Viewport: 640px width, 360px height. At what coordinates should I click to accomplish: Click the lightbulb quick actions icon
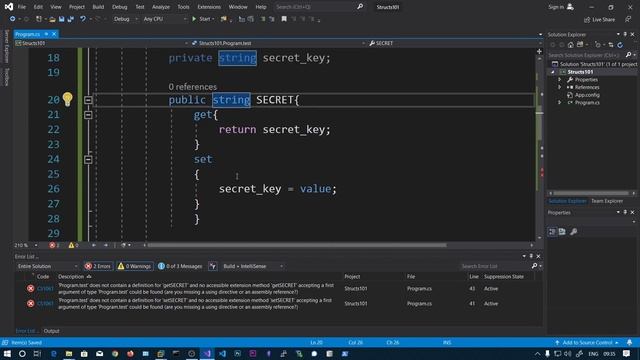tap(68, 99)
